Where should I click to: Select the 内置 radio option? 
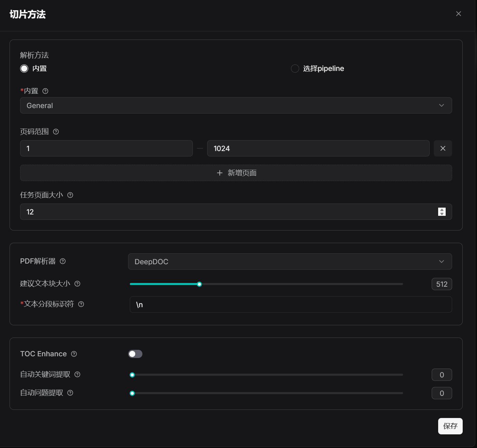pos(24,69)
